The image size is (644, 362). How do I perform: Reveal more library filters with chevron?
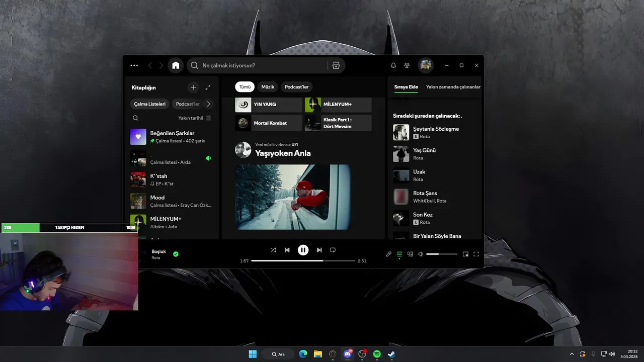click(208, 104)
